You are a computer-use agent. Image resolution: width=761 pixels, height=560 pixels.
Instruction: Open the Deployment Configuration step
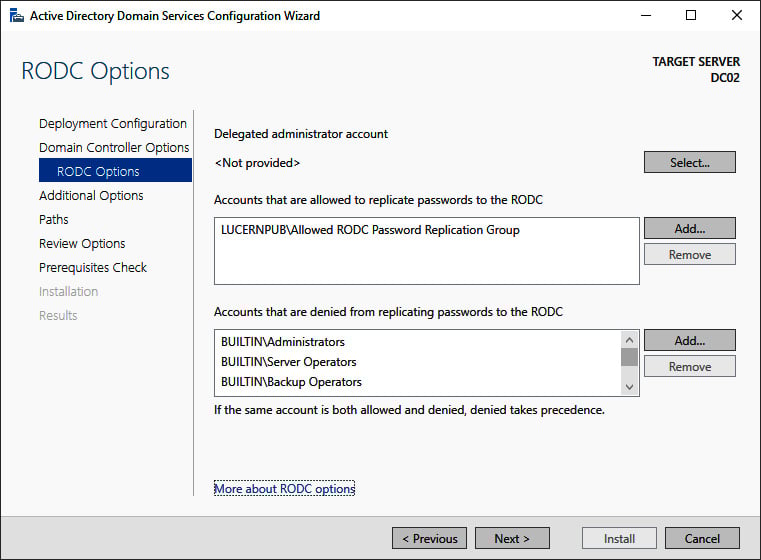(x=113, y=124)
